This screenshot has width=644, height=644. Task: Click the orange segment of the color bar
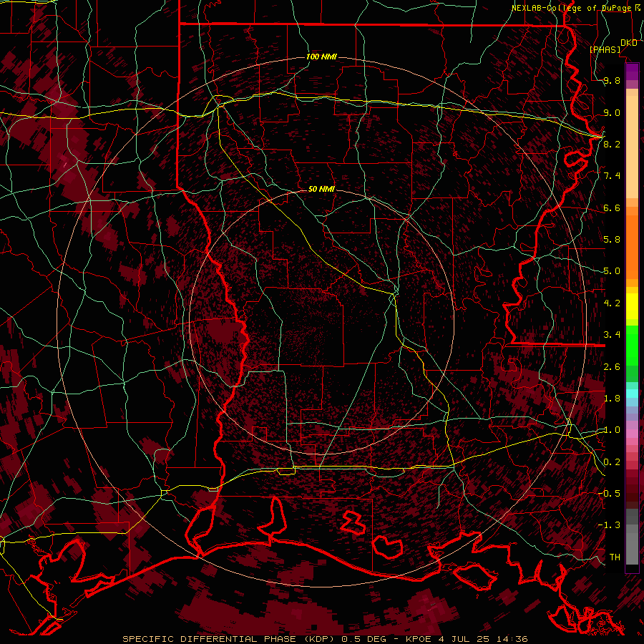coord(632,246)
